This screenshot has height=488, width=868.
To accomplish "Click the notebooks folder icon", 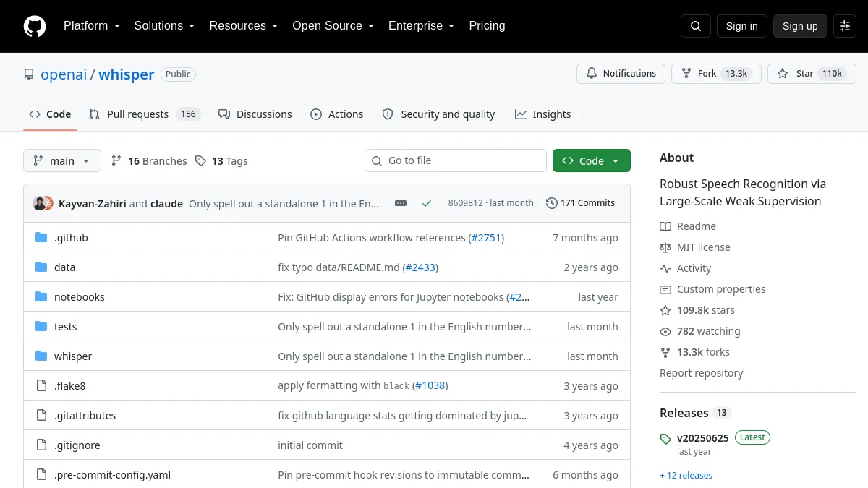I will coord(41,297).
